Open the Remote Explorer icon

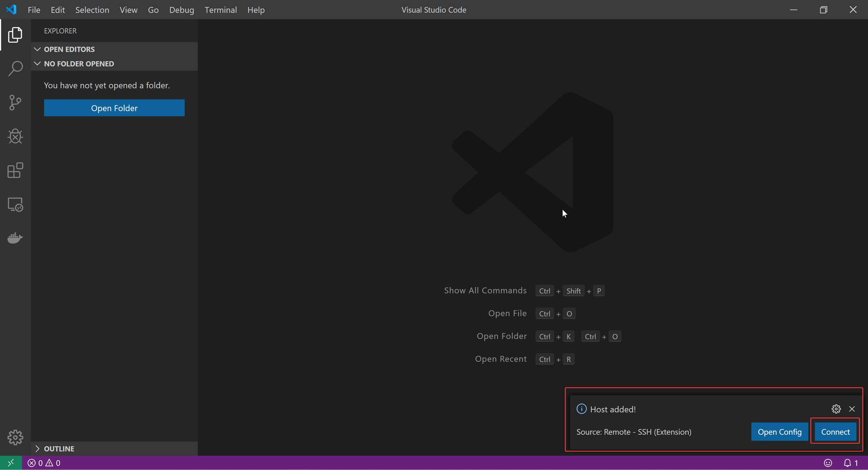tap(15, 204)
